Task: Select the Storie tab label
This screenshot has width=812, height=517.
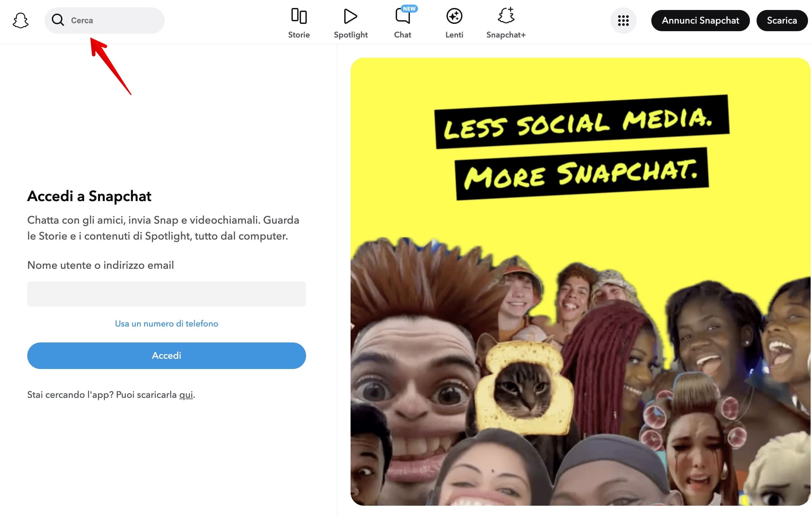Action: click(299, 35)
